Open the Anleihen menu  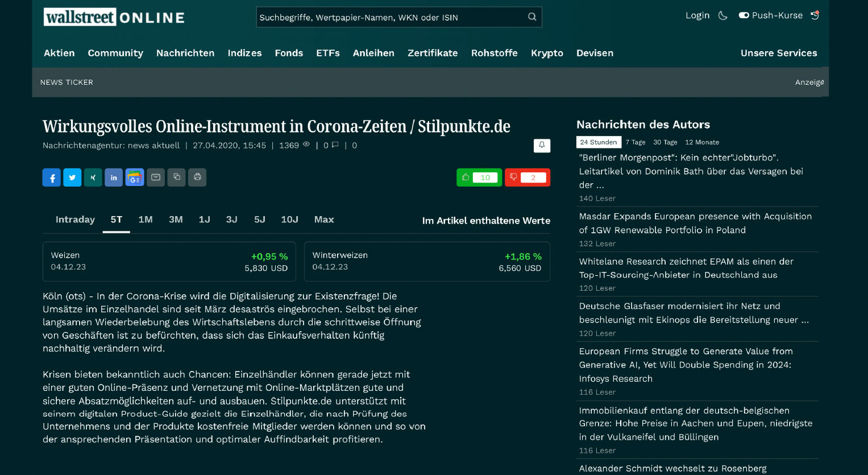(373, 53)
